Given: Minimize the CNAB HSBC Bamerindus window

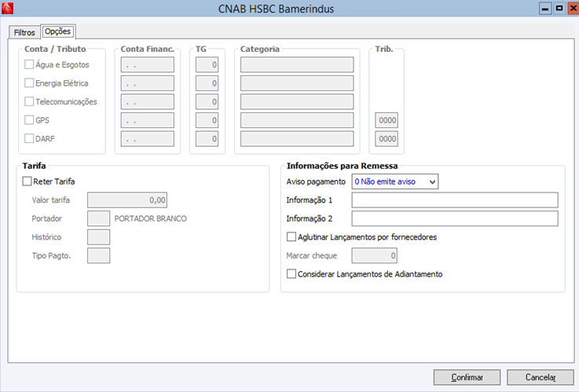Looking at the screenshot, I should (544, 9).
